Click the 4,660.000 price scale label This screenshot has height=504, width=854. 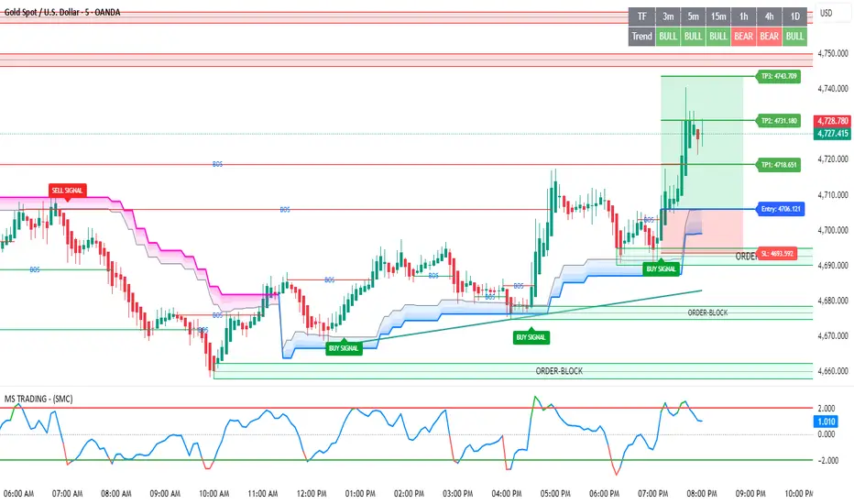[833, 371]
